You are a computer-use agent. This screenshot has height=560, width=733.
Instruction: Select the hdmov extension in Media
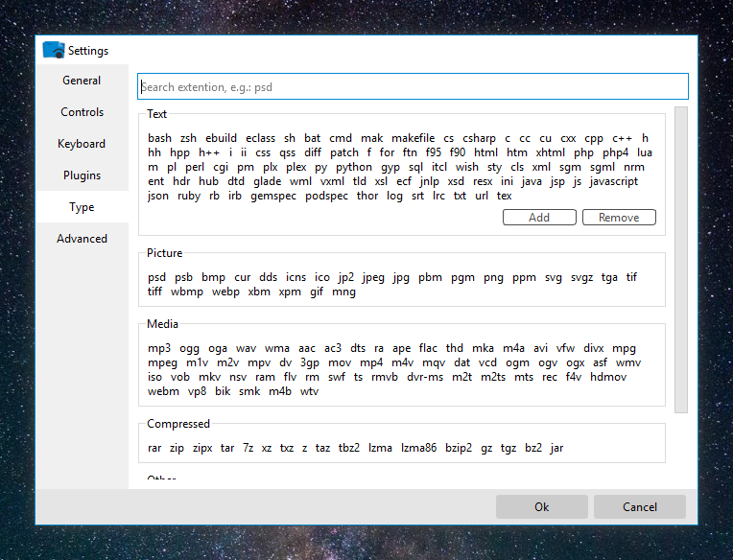pyautogui.click(x=607, y=378)
